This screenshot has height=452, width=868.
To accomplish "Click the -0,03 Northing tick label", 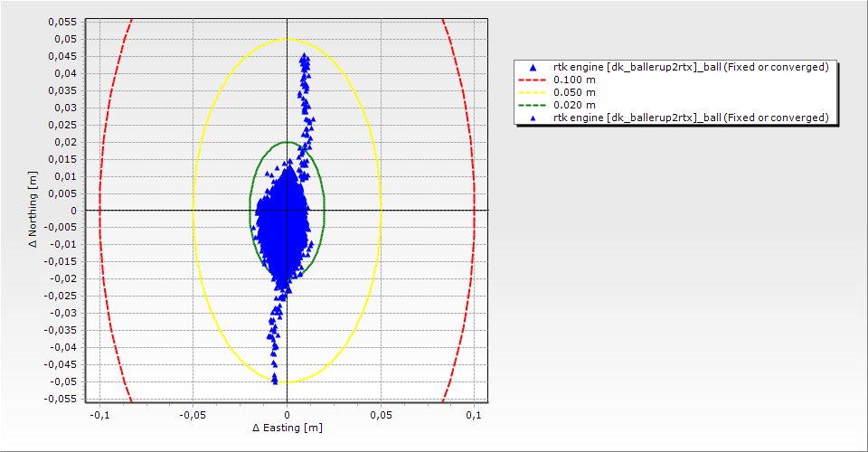I will click(x=63, y=313).
